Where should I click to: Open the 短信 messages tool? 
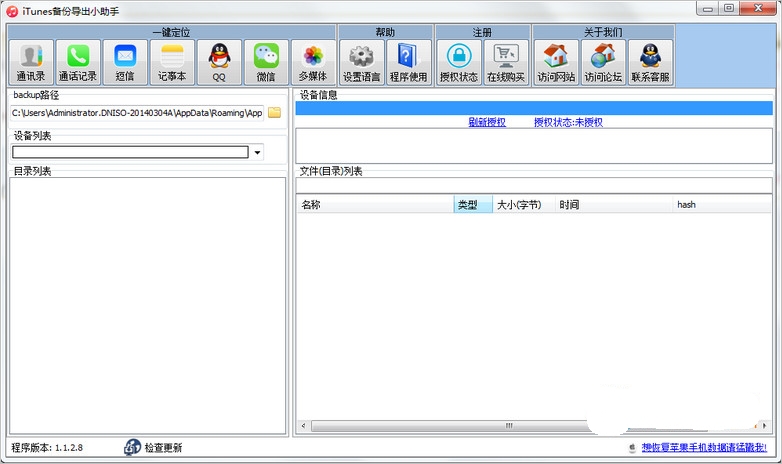(x=125, y=62)
